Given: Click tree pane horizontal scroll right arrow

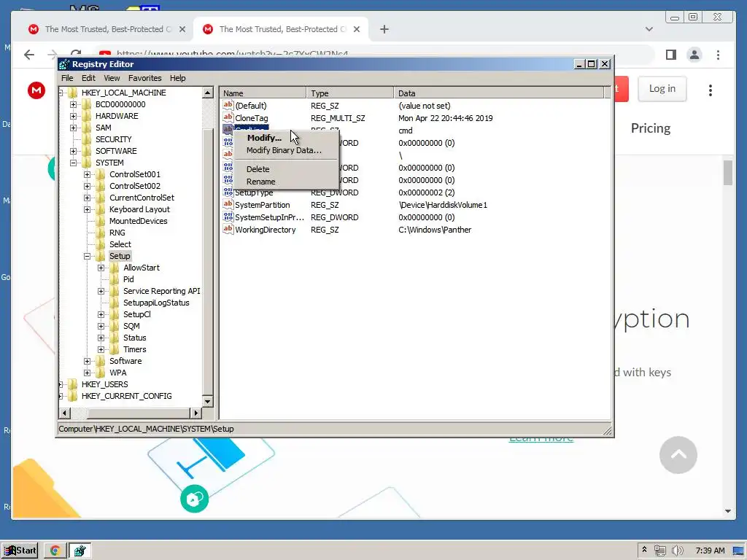Looking at the screenshot, I should coord(196,413).
